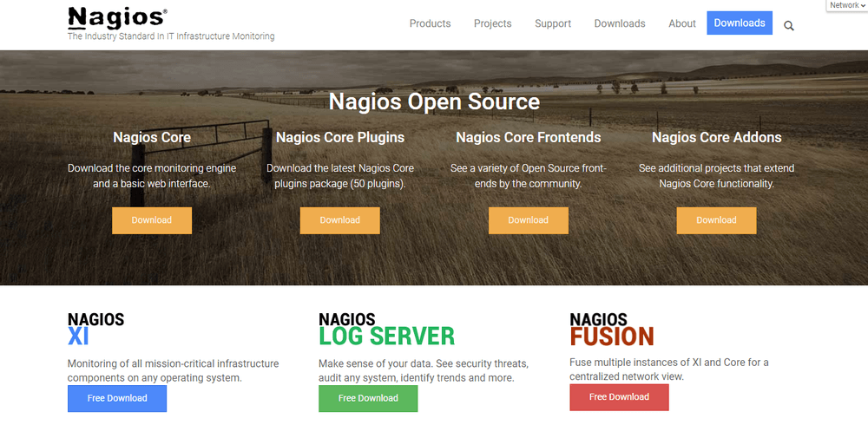
Task: Click 'Monitoring of all mission-critical infrastructure' description
Action: click(174, 370)
